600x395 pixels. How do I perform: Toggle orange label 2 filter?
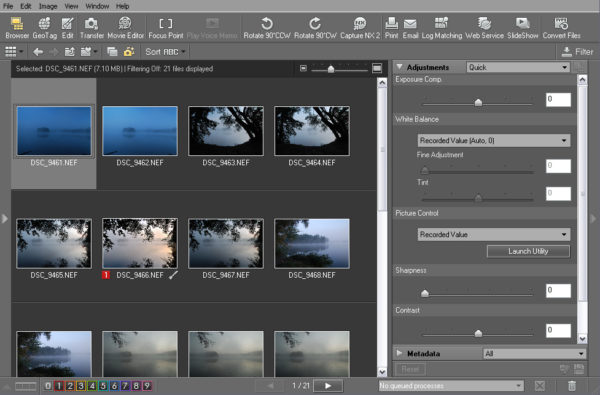[70, 386]
